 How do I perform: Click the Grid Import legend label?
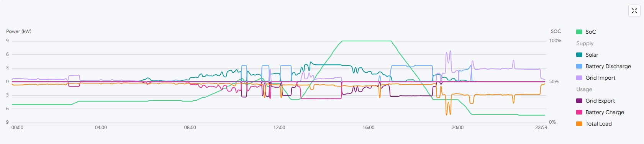tap(600, 78)
